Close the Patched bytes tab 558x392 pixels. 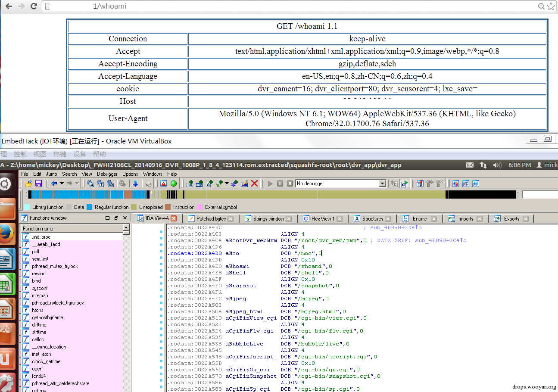(x=231, y=219)
